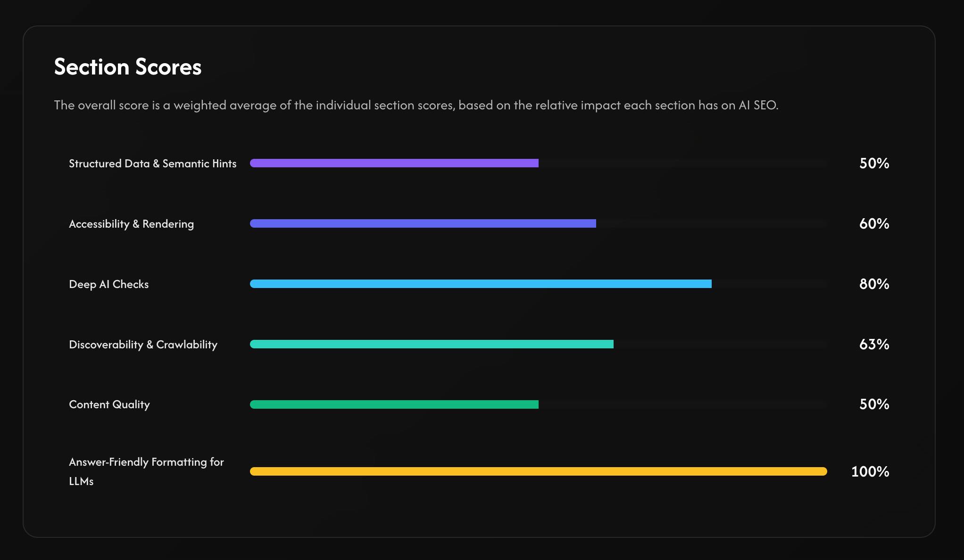Select Answer-Friendly Formatting for LLMs label
The image size is (964, 560).
point(147,471)
